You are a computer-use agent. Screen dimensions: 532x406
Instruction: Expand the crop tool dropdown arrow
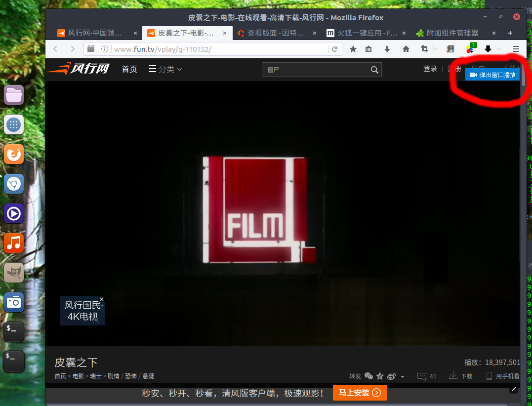coord(436,49)
